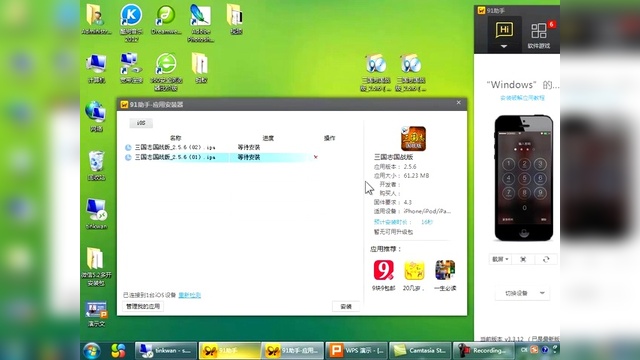Close the 91助手 app installer window
Screen dimensions: 640x360
tap(458, 102)
